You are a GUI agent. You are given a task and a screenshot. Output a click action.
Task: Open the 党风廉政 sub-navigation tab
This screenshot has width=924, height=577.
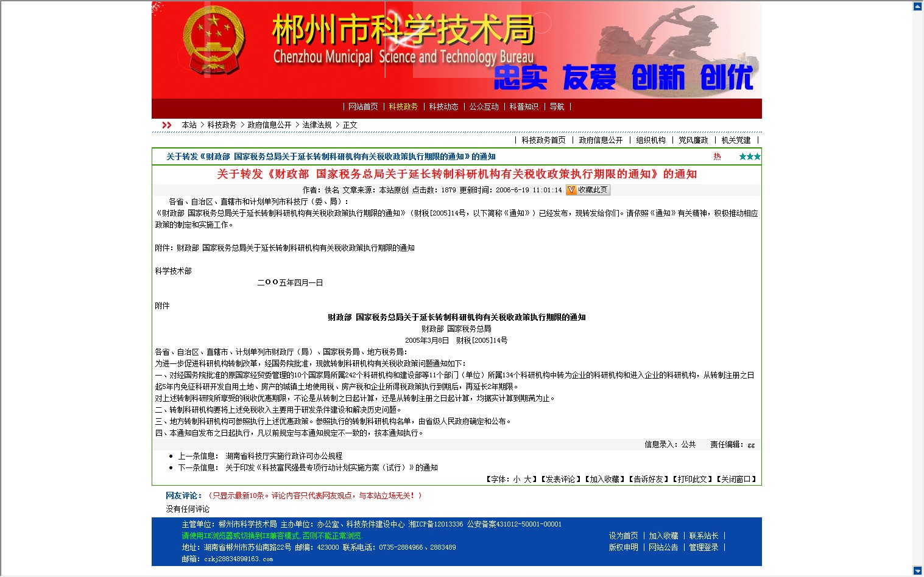(693, 140)
